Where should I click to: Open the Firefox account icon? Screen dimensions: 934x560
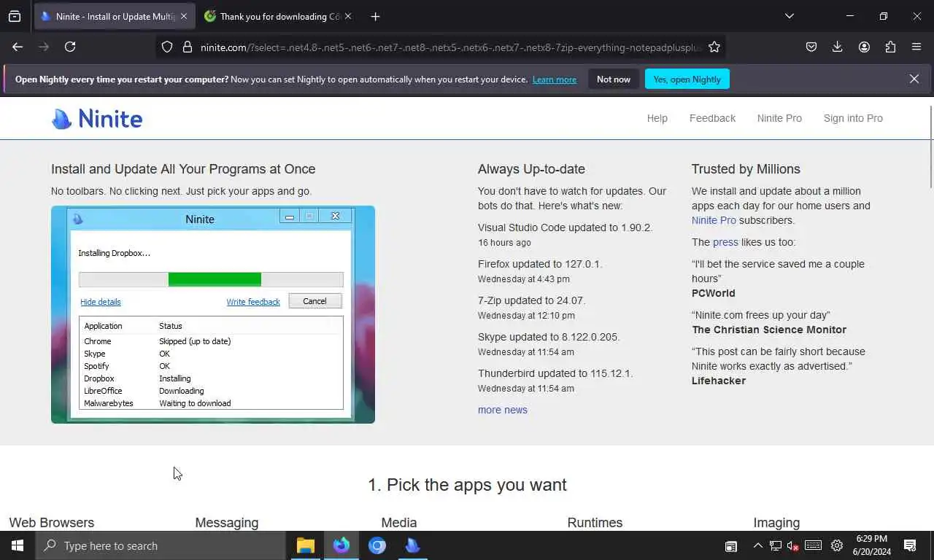click(864, 47)
